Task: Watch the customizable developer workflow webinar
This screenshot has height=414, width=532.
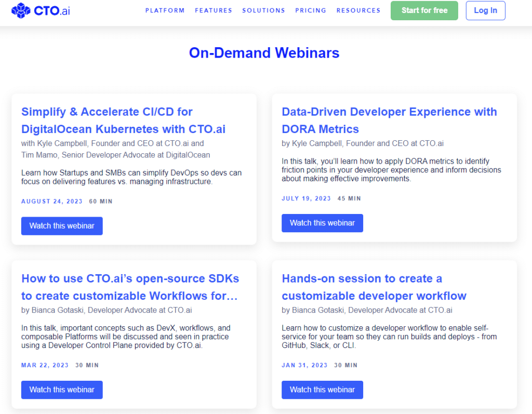Action: tap(322, 390)
